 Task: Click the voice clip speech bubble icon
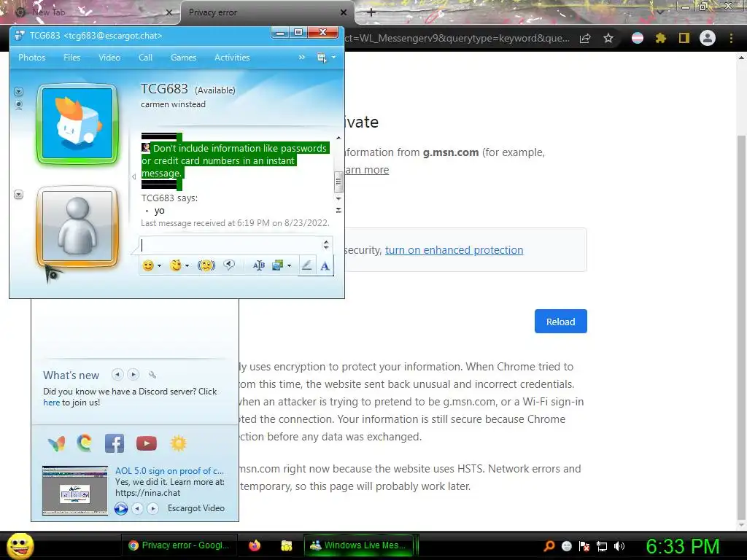pyautogui.click(x=230, y=265)
